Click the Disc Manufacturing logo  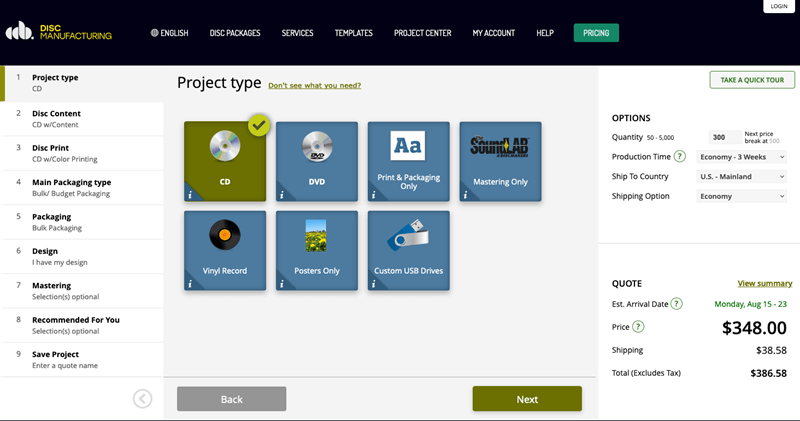(x=59, y=32)
